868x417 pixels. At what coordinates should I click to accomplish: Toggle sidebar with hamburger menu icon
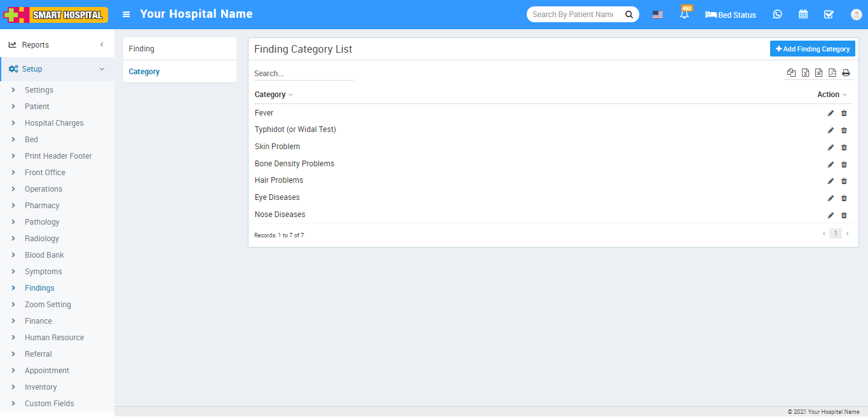[126, 14]
